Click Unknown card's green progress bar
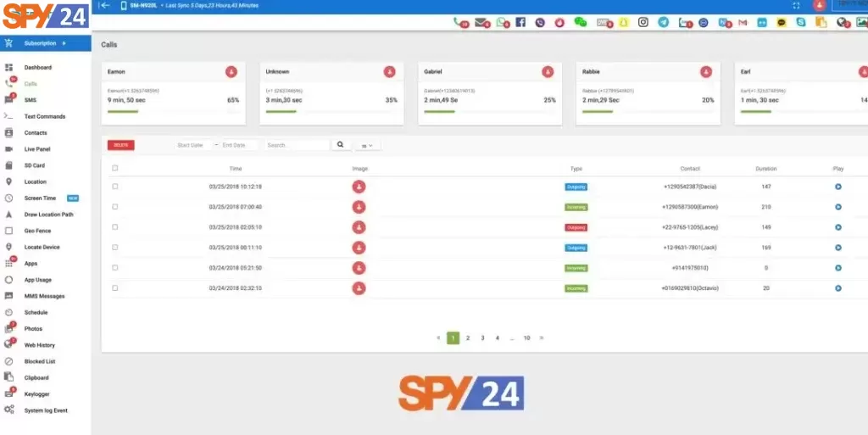 point(281,111)
